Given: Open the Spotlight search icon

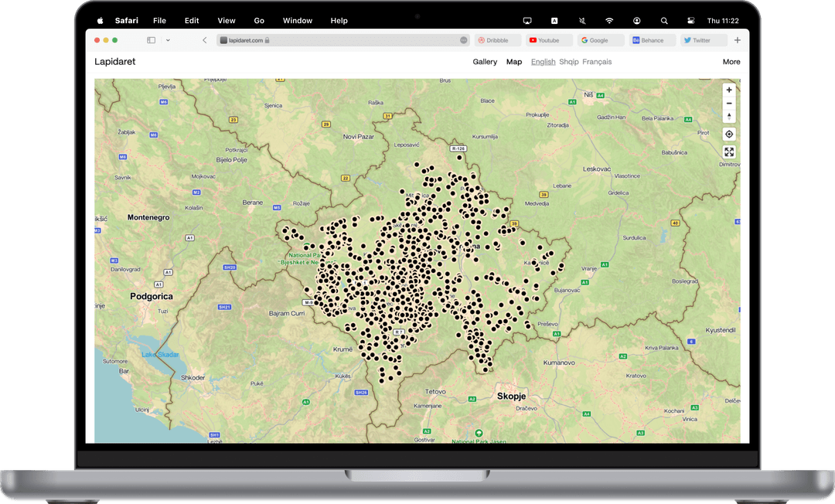Looking at the screenshot, I should [x=664, y=21].
